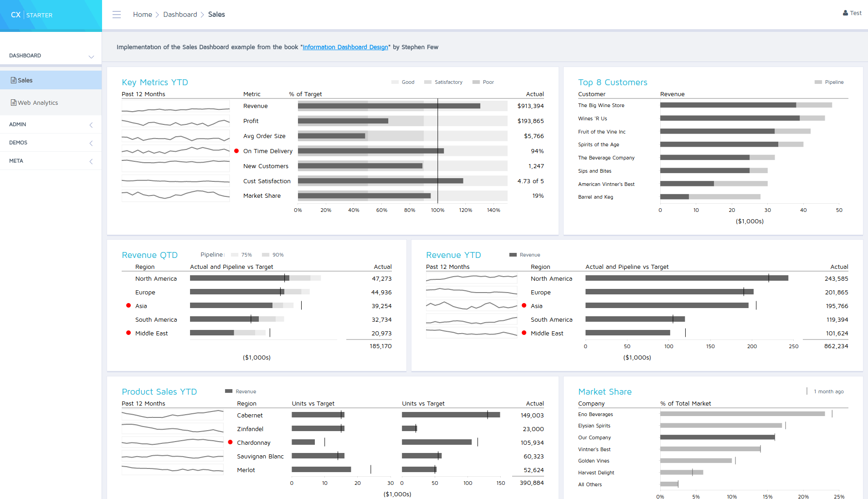Click red alert dot next to Chardonnay
Image resolution: width=868 pixels, height=499 pixels.
click(x=230, y=442)
